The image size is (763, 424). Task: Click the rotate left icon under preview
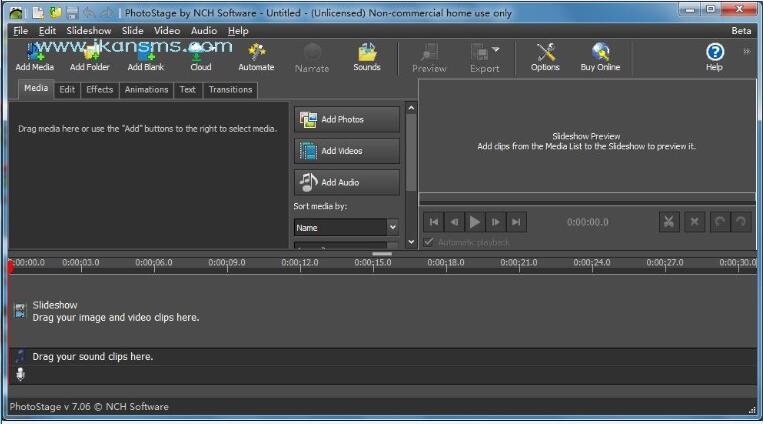720,222
